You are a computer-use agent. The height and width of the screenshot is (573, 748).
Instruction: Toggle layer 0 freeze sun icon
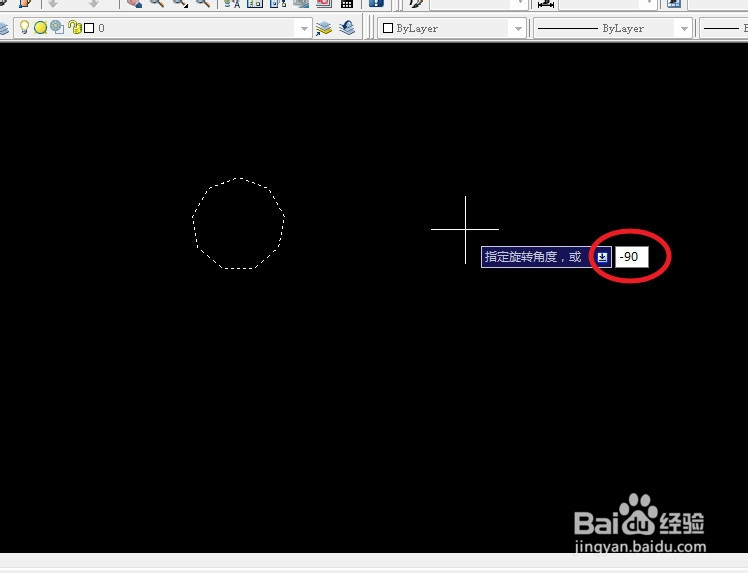coord(41,28)
